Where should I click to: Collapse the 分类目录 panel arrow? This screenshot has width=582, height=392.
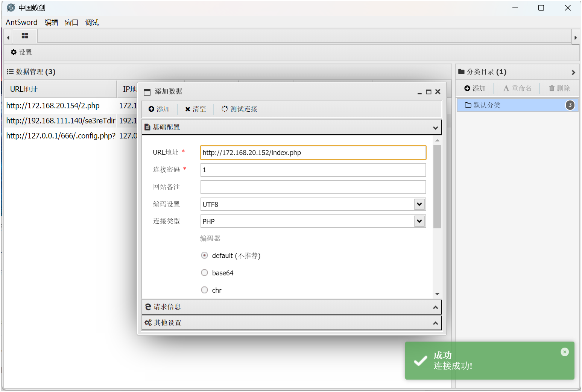point(573,72)
